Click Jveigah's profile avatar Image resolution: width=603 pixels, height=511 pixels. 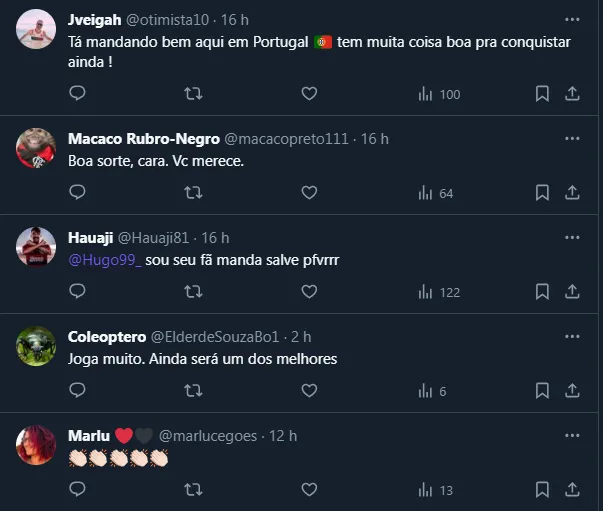click(x=36, y=31)
